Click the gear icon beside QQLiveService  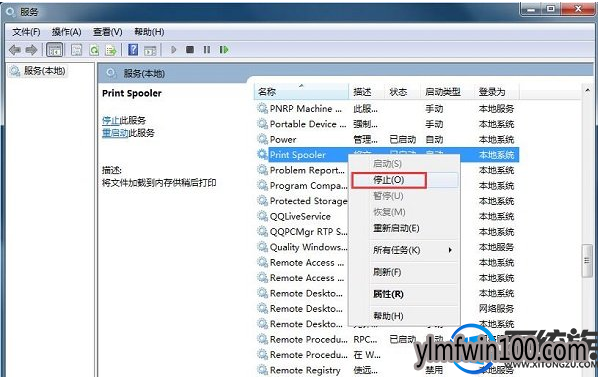coord(262,216)
